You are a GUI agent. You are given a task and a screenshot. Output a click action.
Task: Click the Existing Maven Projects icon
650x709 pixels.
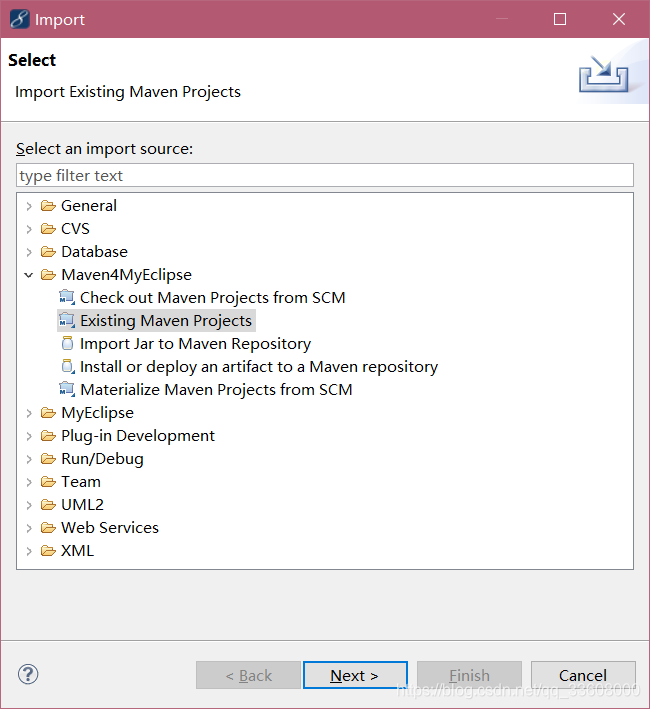(67, 321)
